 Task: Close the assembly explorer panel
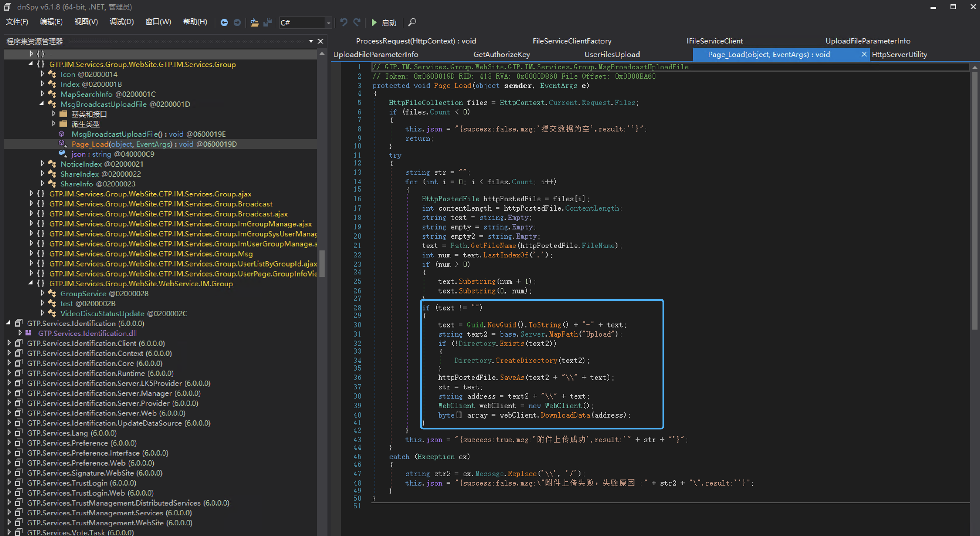[x=321, y=41]
